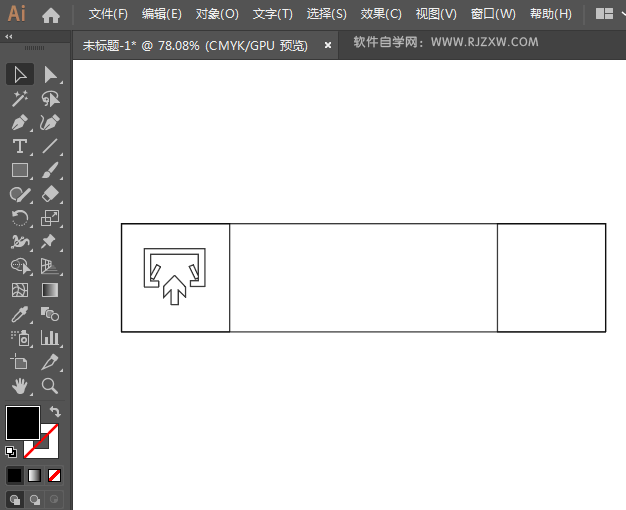The width and height of the screenshot is (626, 510).
Task: Apply solid Color mode button
Action: 15,475
